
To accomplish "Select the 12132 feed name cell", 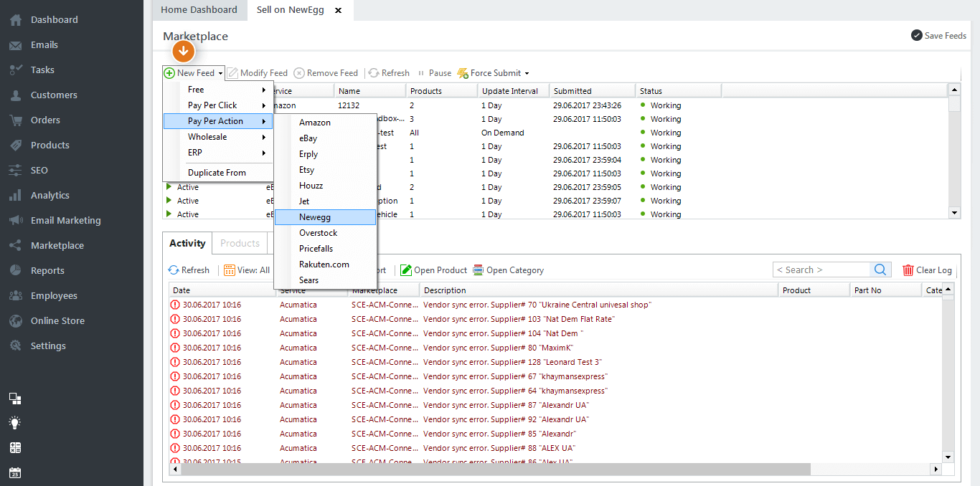I will click(x=369, y=105).
